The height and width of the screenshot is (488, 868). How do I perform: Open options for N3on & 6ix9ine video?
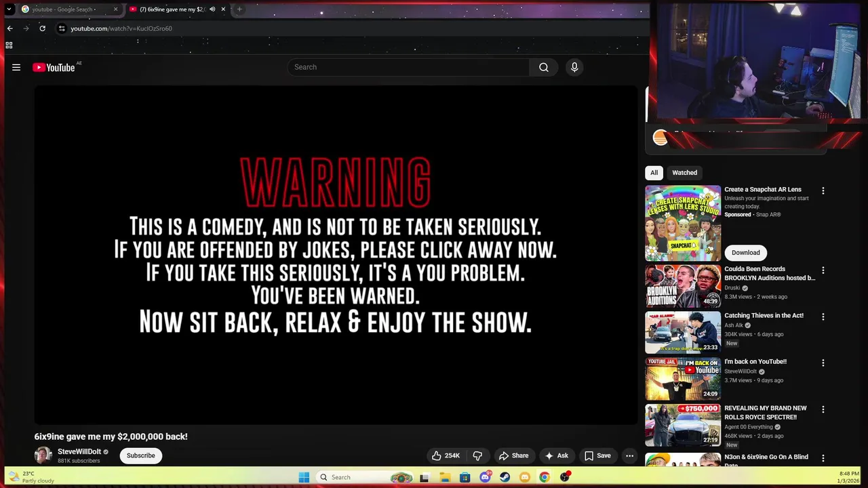(823, 458)
